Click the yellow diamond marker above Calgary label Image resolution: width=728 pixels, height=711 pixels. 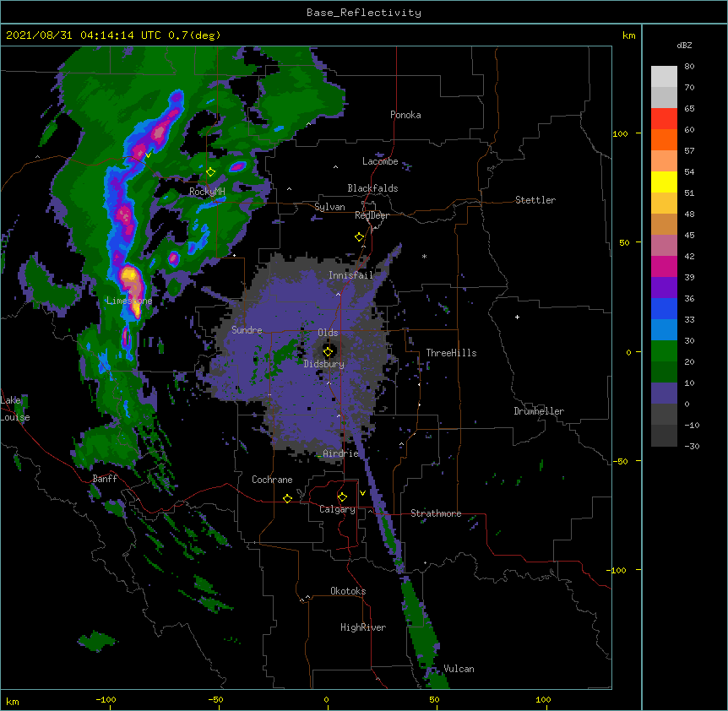342,497
